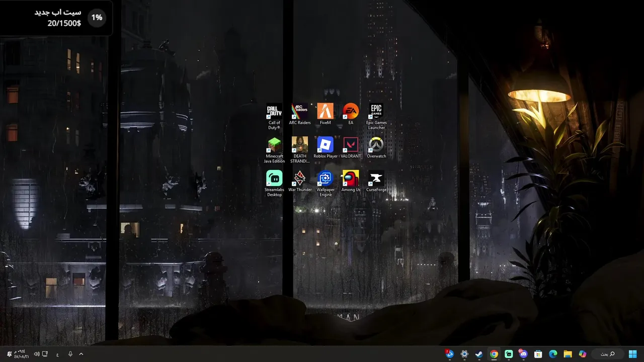644x362 pixels.
Task: Launch the VALORANT desktop shortcut
Action: pyautogui.click(x=351, y=148)
